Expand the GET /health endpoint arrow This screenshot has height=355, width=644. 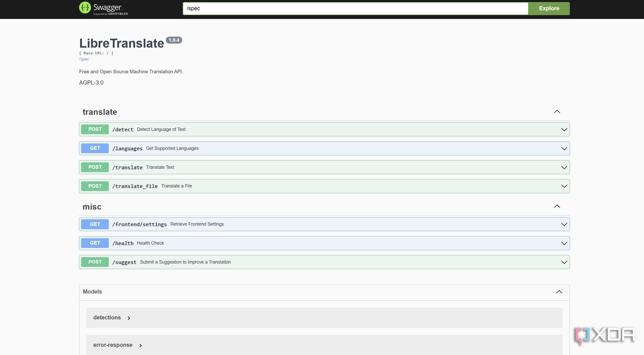(564, 243)
